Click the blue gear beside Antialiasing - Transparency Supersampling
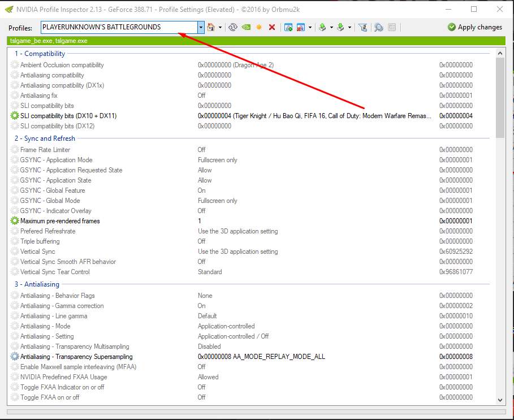This screenshot has width=514, height=420. [x=15, y=357]
